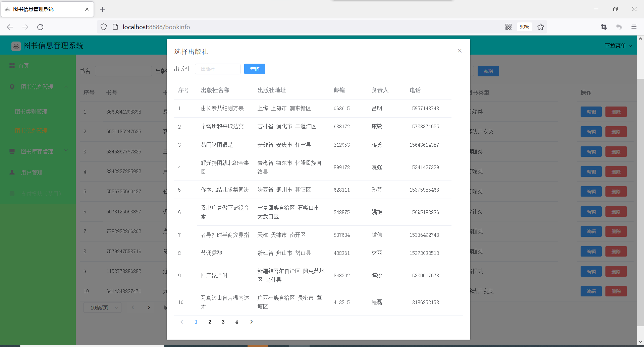Click the next page arrow in the dialog
The width and height of the screenshot is (644, 347).
(x=252, y=322)
